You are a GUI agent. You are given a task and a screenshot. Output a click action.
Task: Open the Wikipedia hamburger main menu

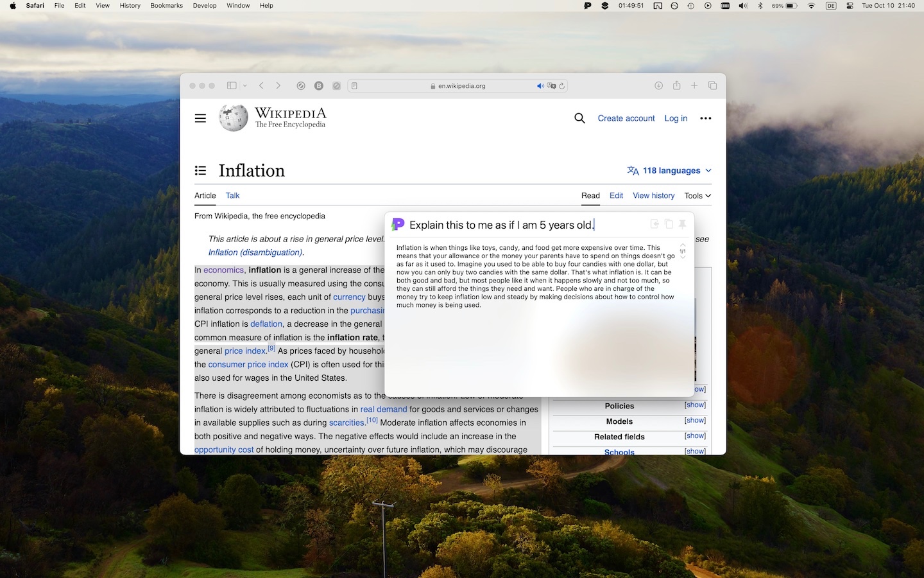pos(200,118)
